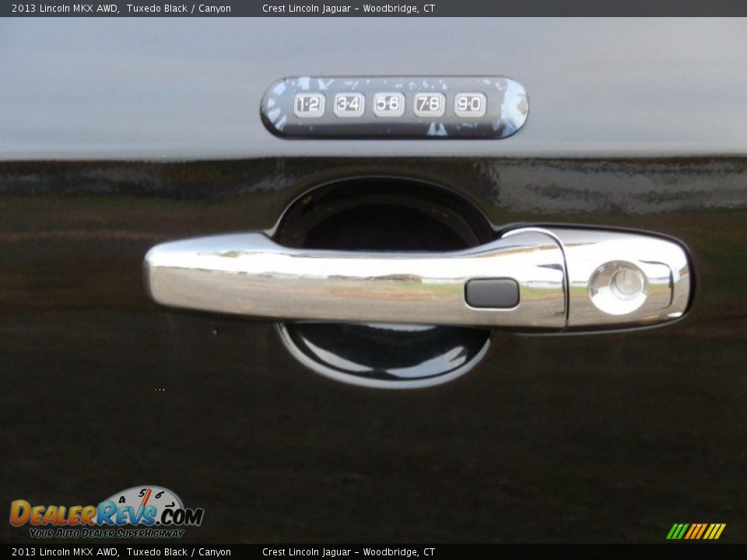Select the round key cylinder cover
Image resolution: width=747 pixels, height=560 pixels.
tap(618, 287)
